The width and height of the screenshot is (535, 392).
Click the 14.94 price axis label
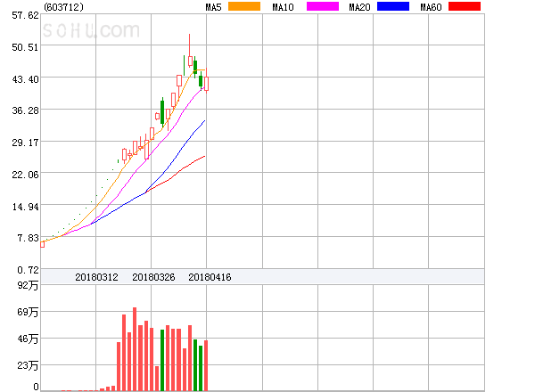tap(25, 207)
